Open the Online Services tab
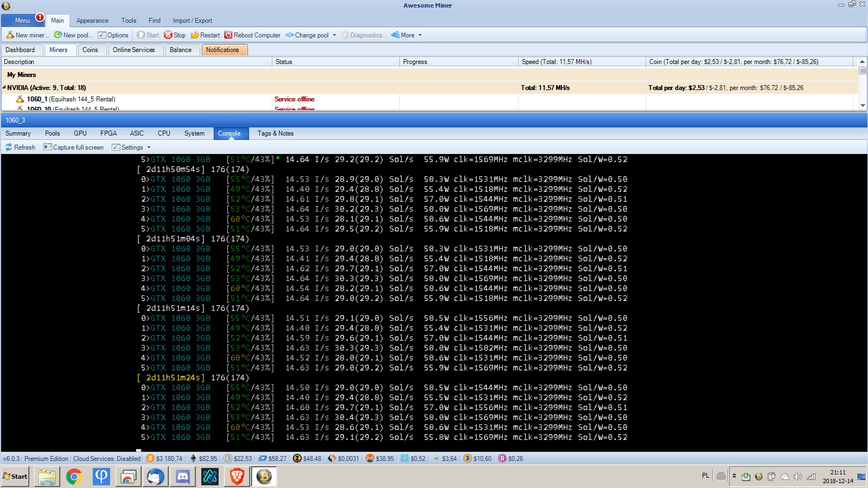 [x=134, y=50]
